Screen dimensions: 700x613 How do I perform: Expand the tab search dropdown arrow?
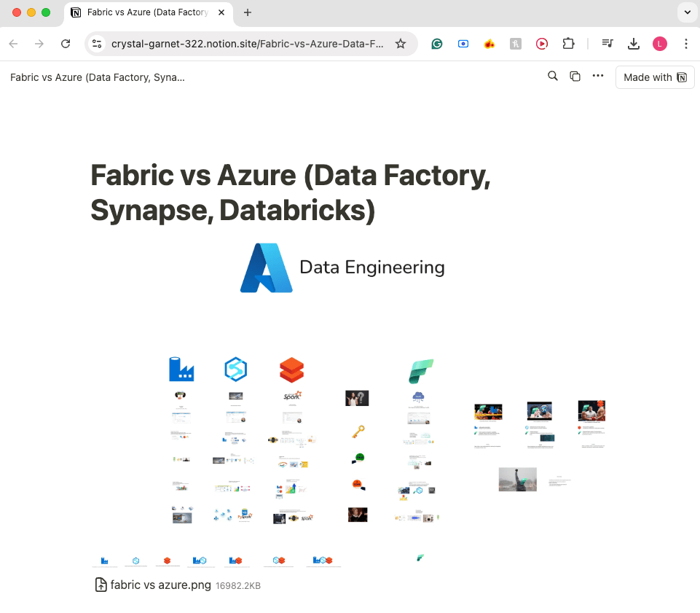688,12
